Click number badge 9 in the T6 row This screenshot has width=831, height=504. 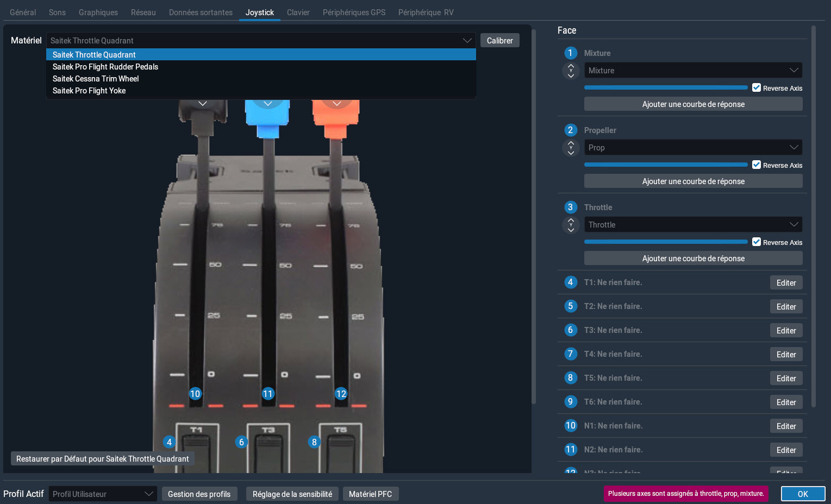570,402
